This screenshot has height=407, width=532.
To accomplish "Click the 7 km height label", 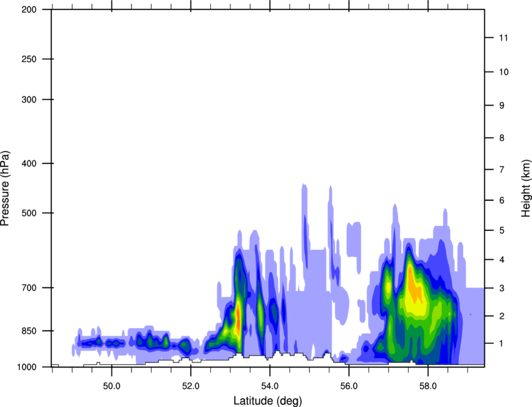I will click(502, 170).
